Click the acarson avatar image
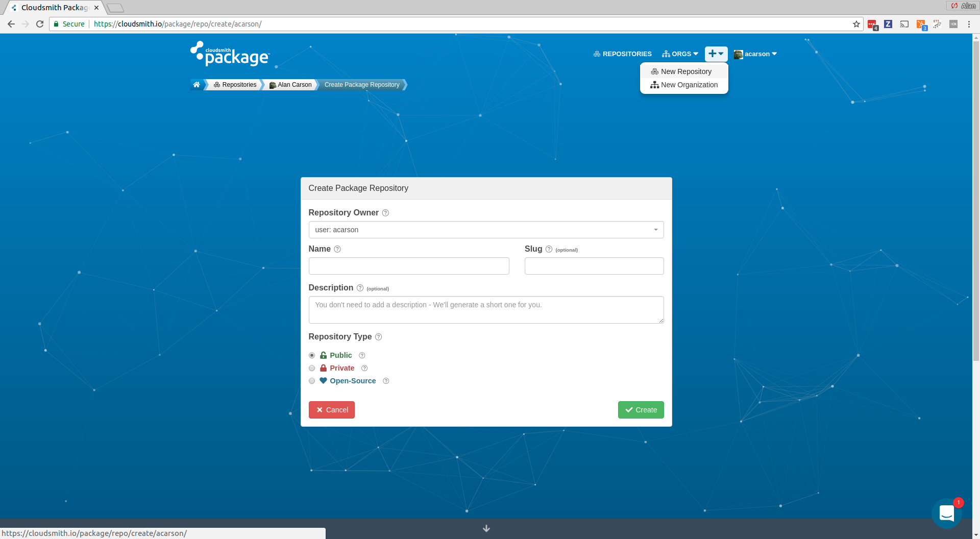Screen dimensions: 980x539 [x=738, y=54]
